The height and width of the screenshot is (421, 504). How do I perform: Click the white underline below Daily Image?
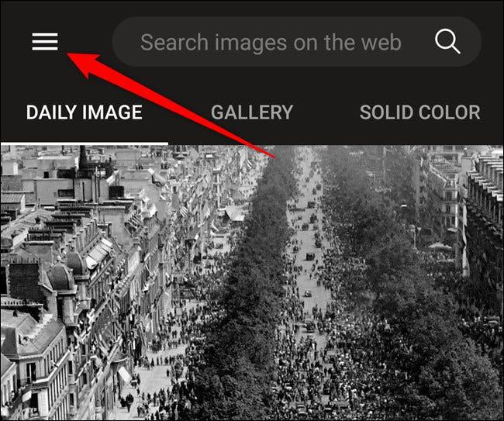pos(85,143)
